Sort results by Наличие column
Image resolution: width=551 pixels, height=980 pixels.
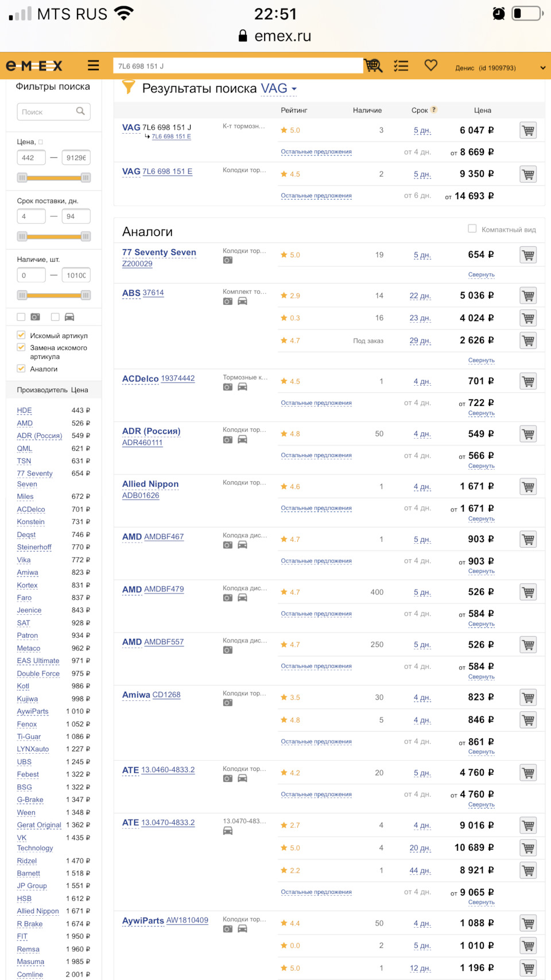[367, 110]
